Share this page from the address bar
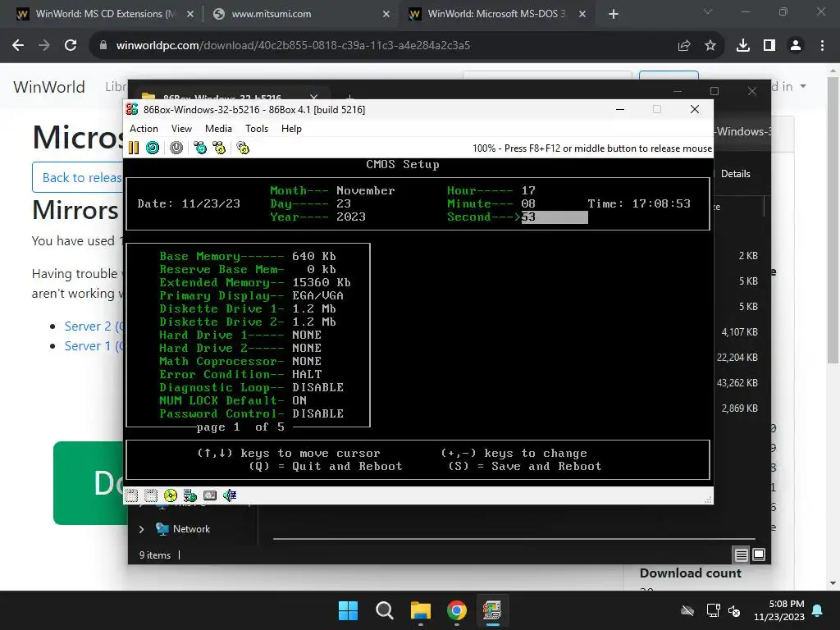The width and height of the screenshot is (840, 630). coord(684,46)
